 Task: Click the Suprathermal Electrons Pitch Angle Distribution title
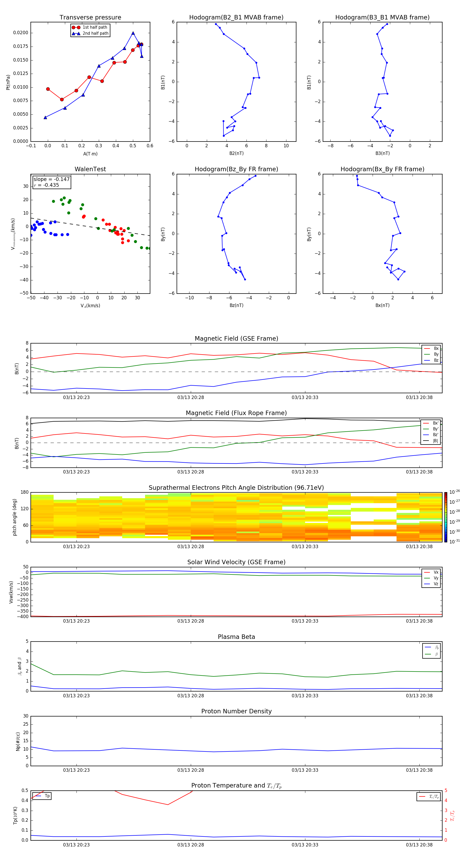pyautogui.click(x=236, y=488)
